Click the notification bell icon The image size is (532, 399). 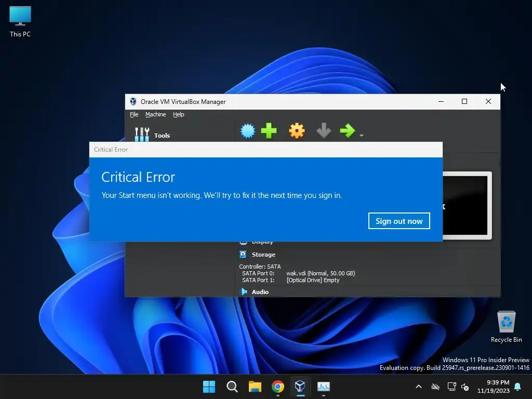(518, 387)
